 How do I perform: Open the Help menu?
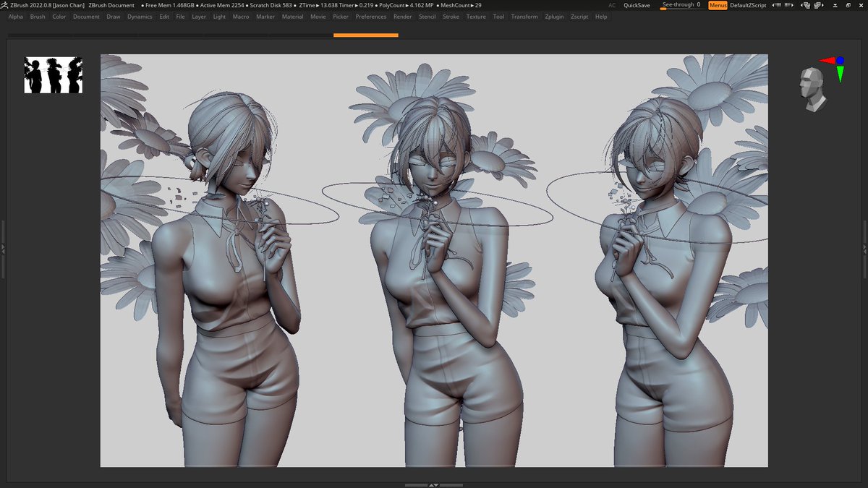click(601, 17)
